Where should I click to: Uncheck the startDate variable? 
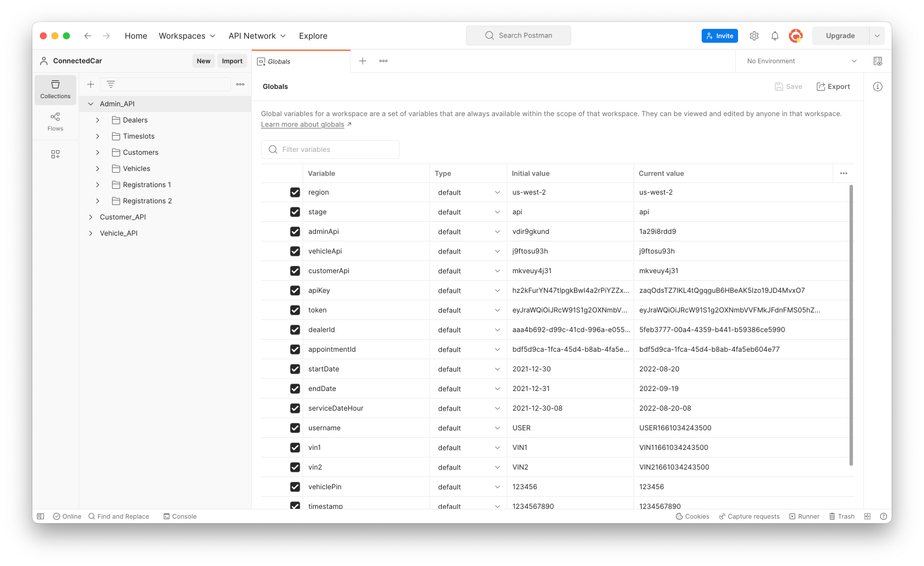tap(295, 369)
